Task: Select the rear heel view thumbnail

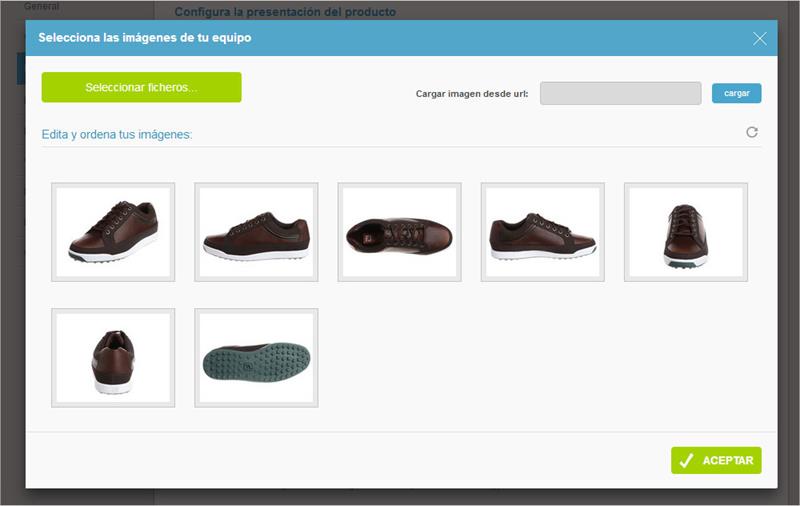Action: point(113,358)
